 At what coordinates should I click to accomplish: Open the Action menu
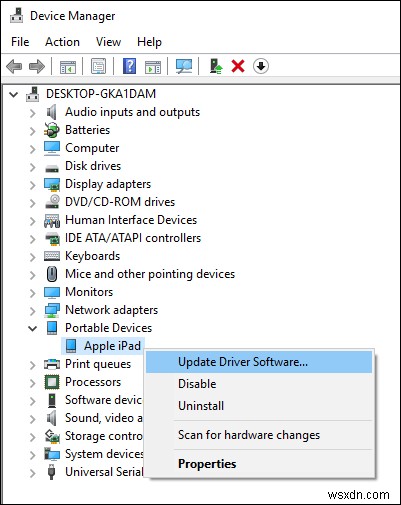pos(62,42)
